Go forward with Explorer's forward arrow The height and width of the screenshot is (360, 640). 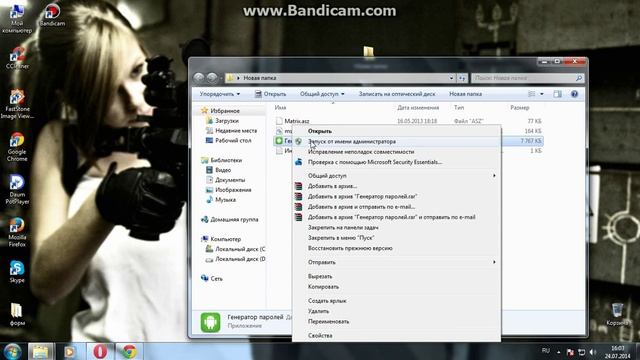[x=212, y=78]
